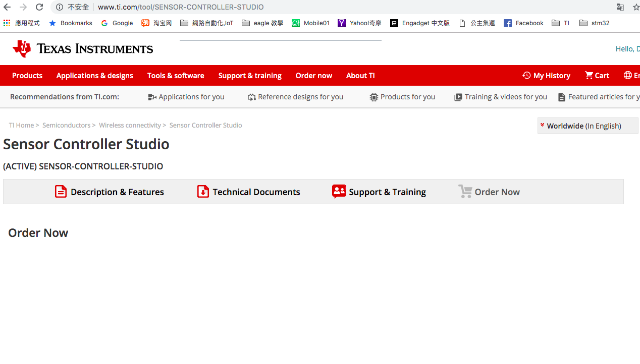Go to the Description & Features tab
This screenshot has width=640, height=364.
pyautogui.click(x=110, y=192)
